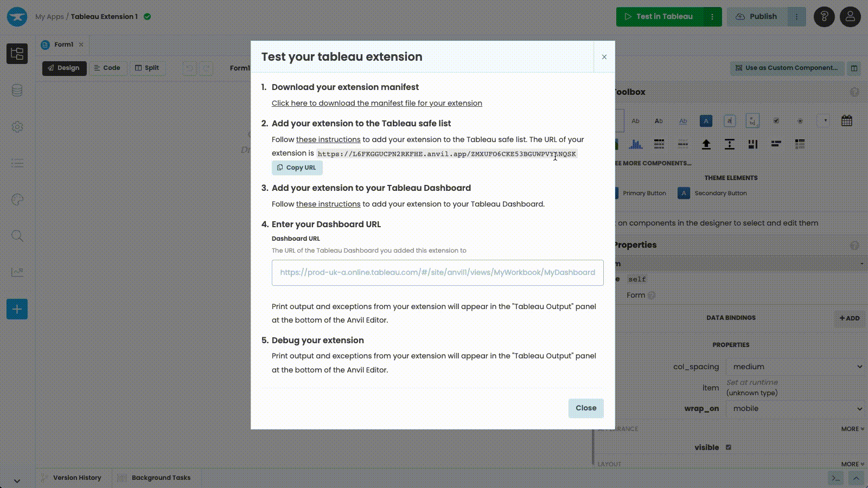
Task: Open the terminal console icon at bottom right
Action: pyautogui.click(x=836, y=478)
